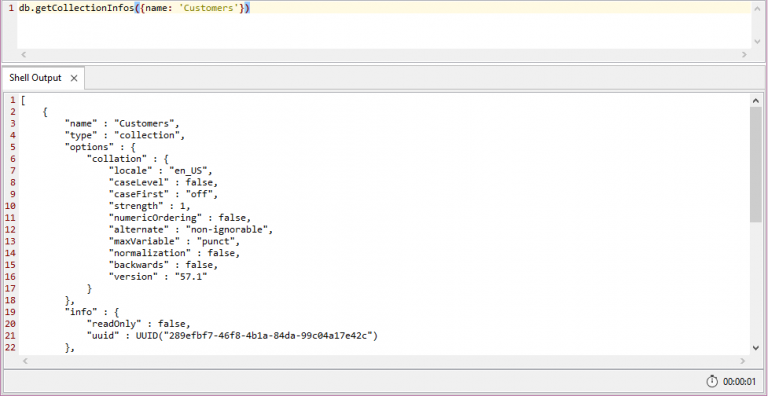This screenshot has width=768, height=396.
Task: Click the output pane scroll-down arrow
Action: coord(756,348)
